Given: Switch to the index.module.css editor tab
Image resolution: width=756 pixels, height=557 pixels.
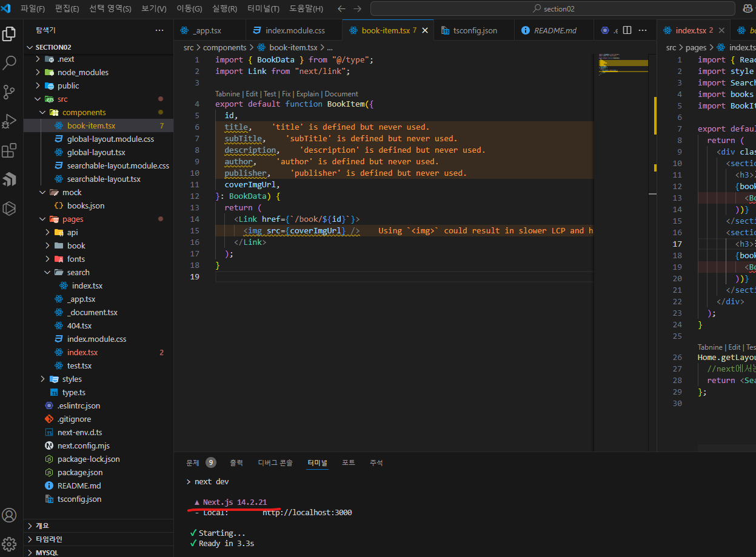Looking at the screenshot, I should pyautogui.click(x=294, y=30).
